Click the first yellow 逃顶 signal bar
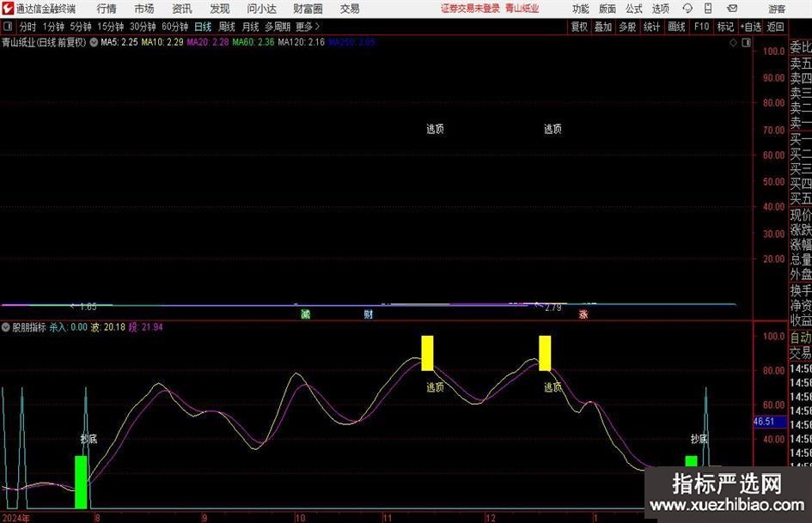This screenshot has height=523, width=812. click(x=427, y=353)
